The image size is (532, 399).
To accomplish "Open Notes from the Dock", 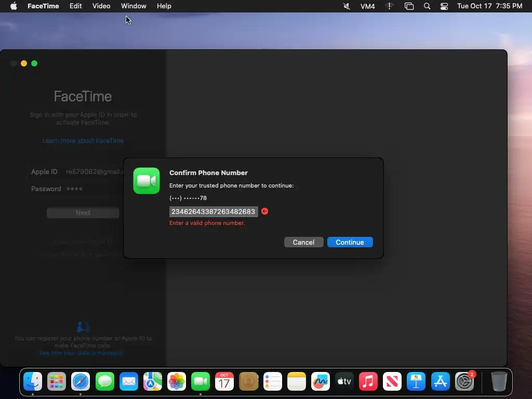I will pos(297,381).
